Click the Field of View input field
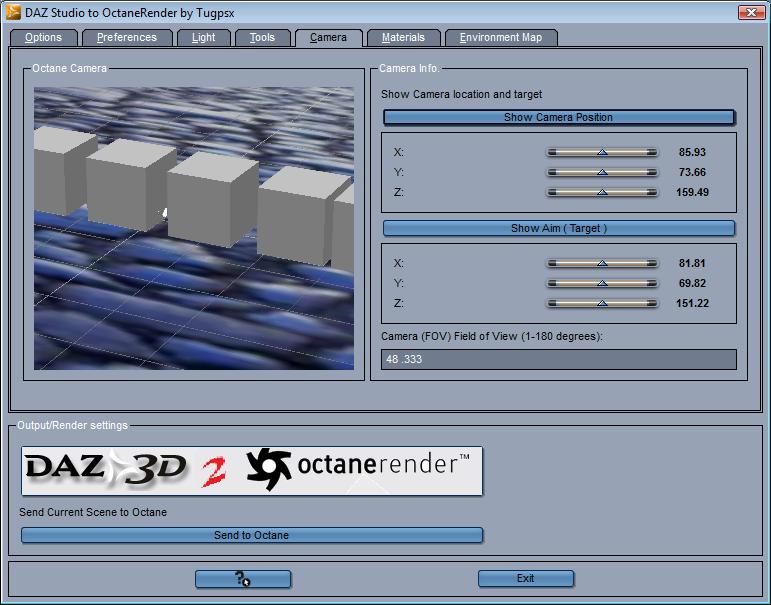 559,359
